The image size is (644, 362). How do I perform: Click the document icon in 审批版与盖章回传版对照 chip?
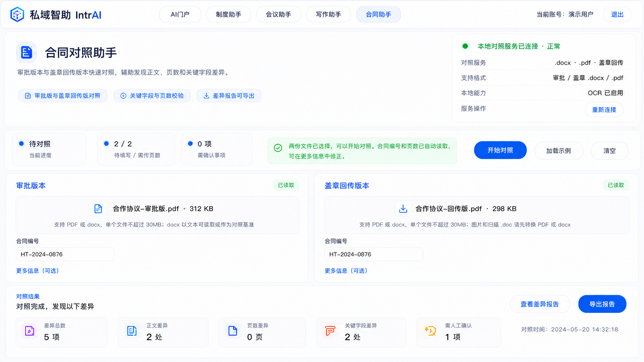28,96
